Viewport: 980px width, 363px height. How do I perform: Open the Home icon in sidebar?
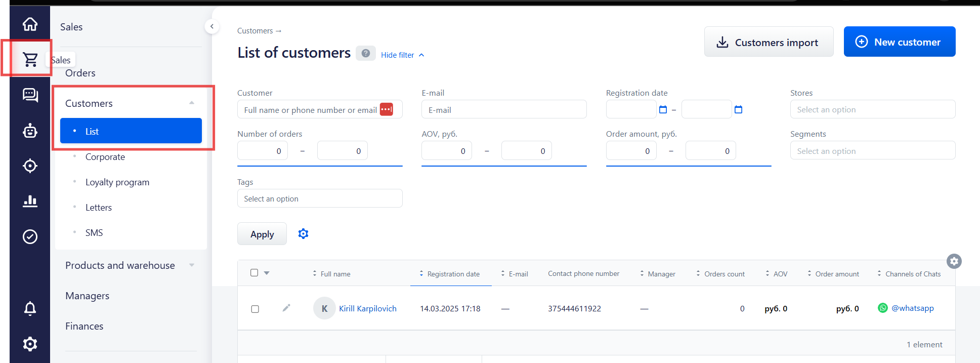point(30,24)
